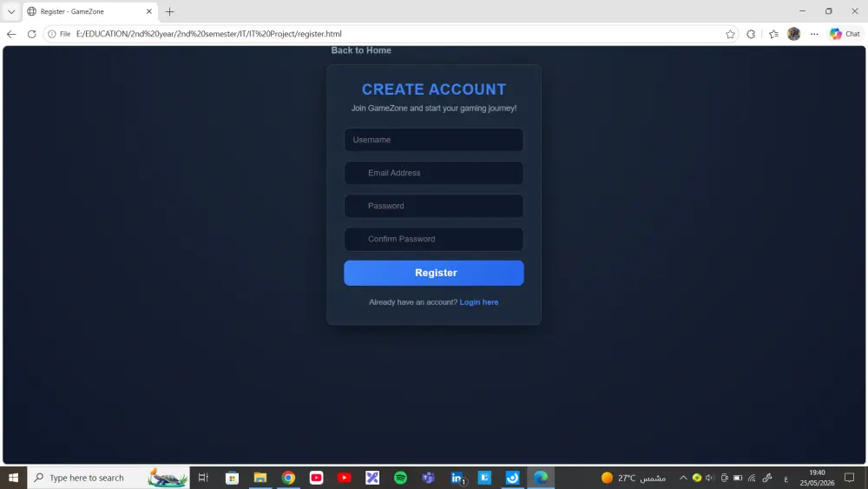This screenshot has width=868, height=489.
Task: Go back using the browser back arrow
Action: 11,34
